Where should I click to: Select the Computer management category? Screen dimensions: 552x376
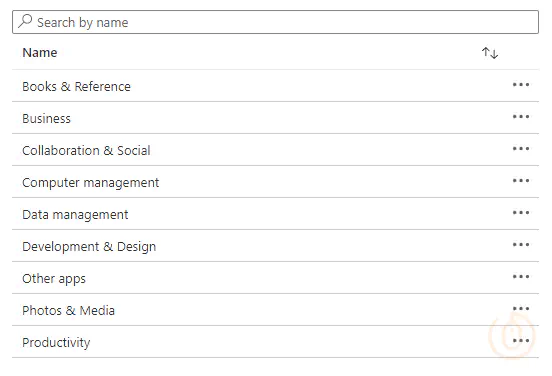[90, 183]
